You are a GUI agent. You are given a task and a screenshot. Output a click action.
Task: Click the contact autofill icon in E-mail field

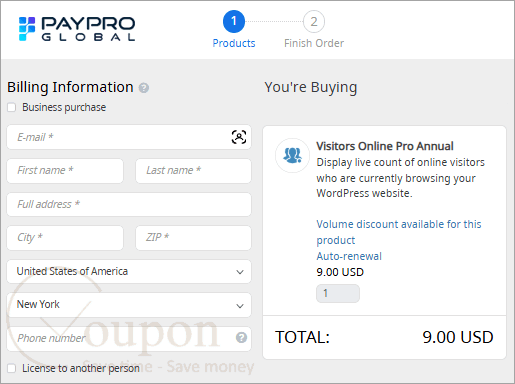coord(239,137)
